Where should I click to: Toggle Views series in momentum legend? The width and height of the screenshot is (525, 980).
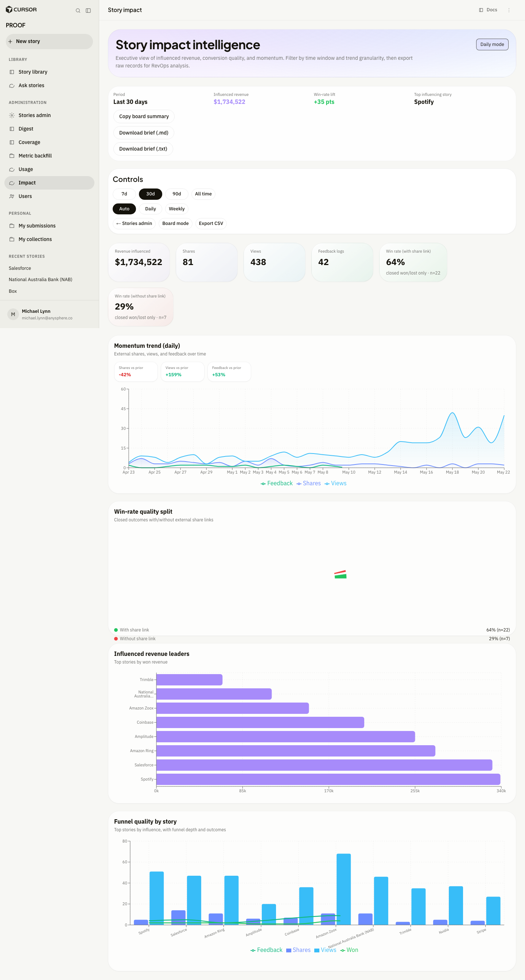click(x=335, y=483)
